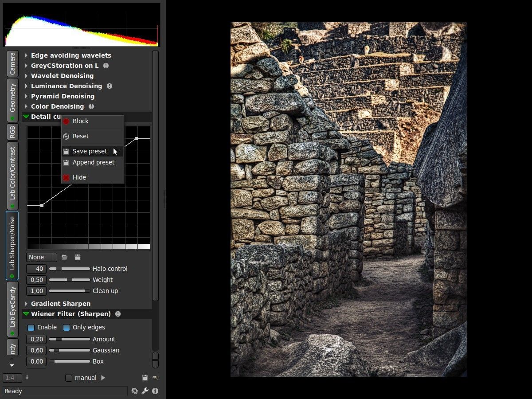The width and height of the screenshot is (532, 399).
Task: Click the info icon beside Color Denoising
Action: click(x=91, y=106)
